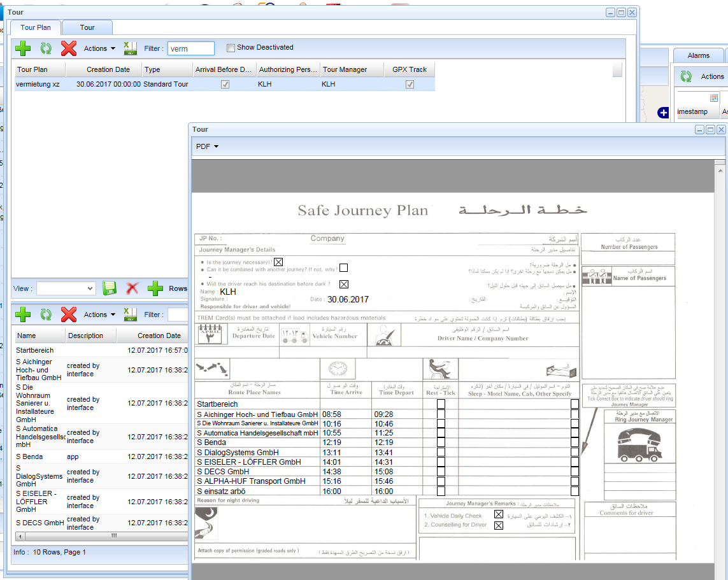Export the tour plan list to Excel

[129, 48]
